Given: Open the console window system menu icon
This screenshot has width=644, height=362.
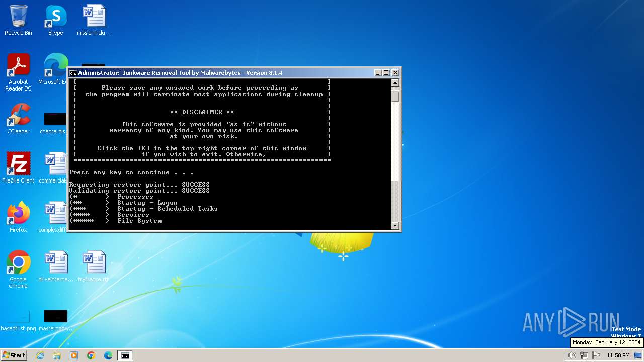Looking at the screenshot, I should point(73,73).
